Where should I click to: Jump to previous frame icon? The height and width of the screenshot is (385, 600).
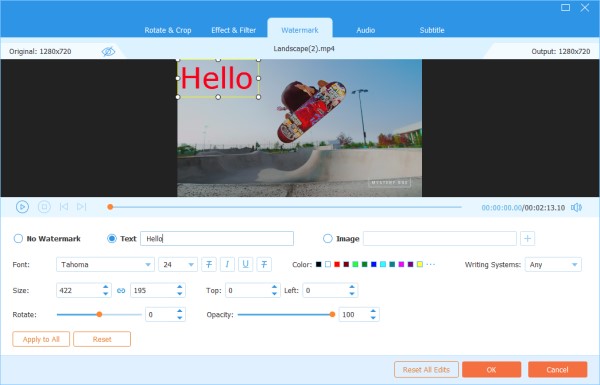(64, 207)
